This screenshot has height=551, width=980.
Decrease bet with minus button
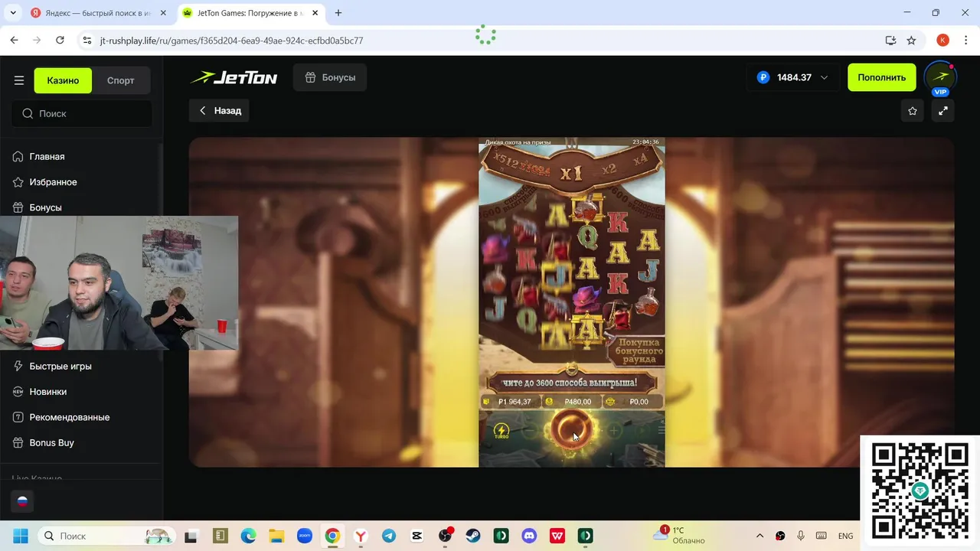tap(529, 431)
